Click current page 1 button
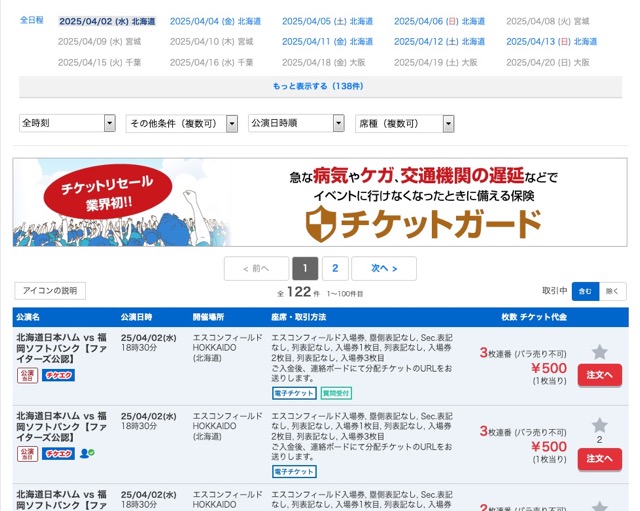The image size is (640, 511). click(x=305, y=268)
